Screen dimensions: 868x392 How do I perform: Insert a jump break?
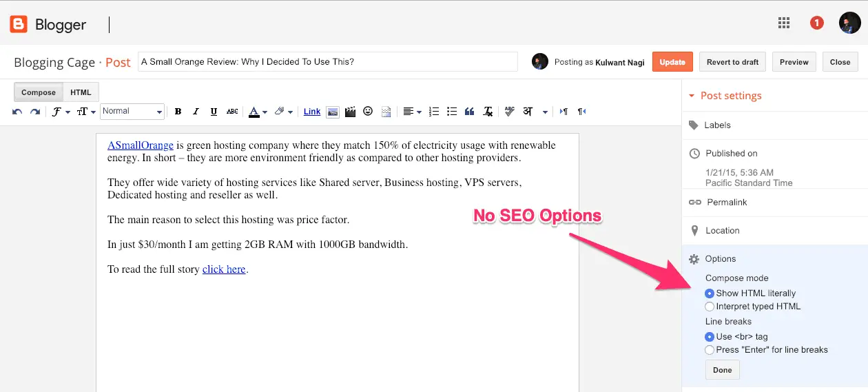point(386,112)
